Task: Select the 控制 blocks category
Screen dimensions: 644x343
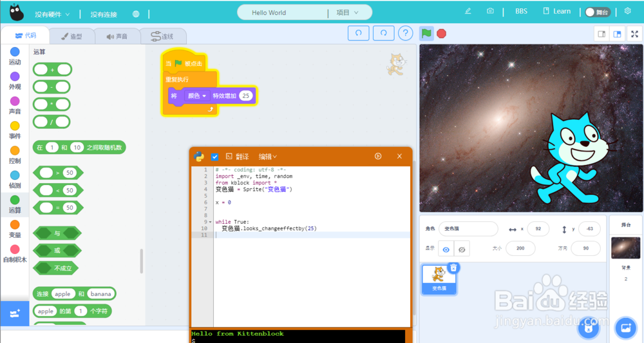Action: click(15, 155)
